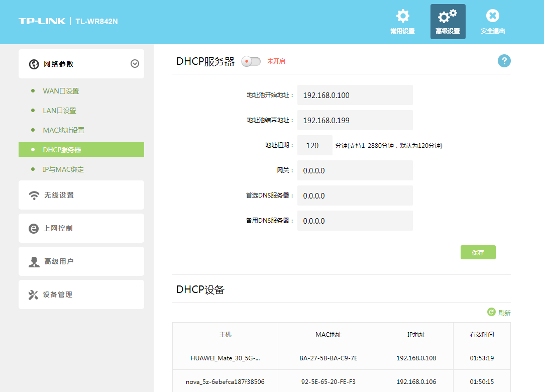Click the 刷新 refresh icon

click(x=491, y=312)
